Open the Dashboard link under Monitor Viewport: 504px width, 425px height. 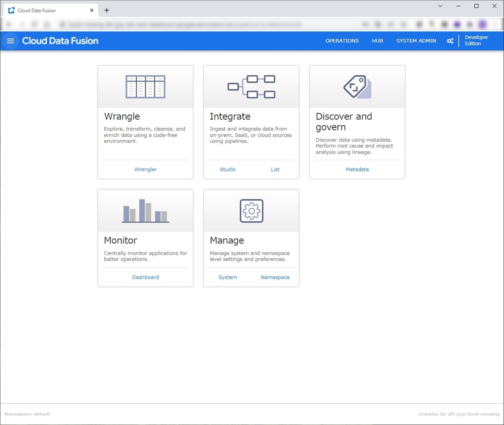click(x=145, y=277)
